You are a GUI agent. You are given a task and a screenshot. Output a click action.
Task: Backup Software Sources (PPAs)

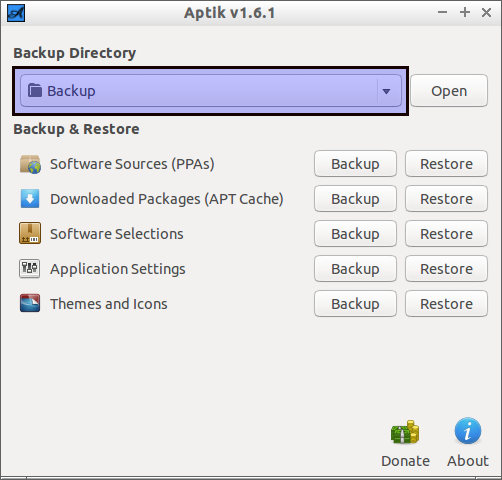pyautogui.click(x=355, y=164)
